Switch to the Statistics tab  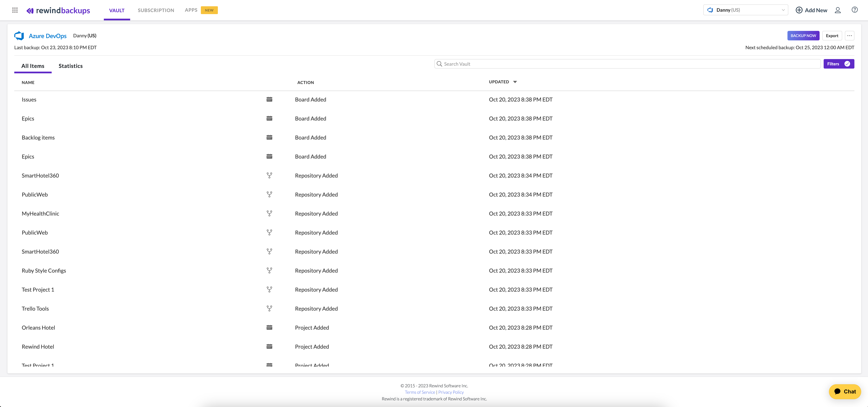point(70,66)
